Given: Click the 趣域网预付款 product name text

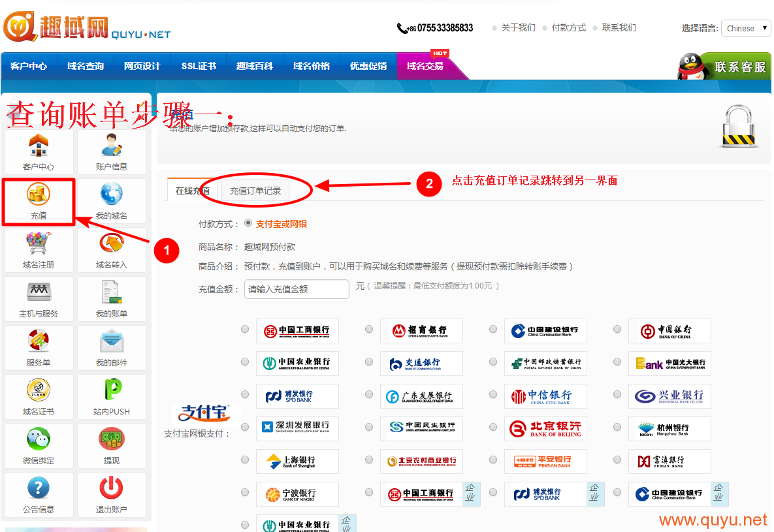Looking at the screenshot, I should pyautogui.click(x=270, y=246).
